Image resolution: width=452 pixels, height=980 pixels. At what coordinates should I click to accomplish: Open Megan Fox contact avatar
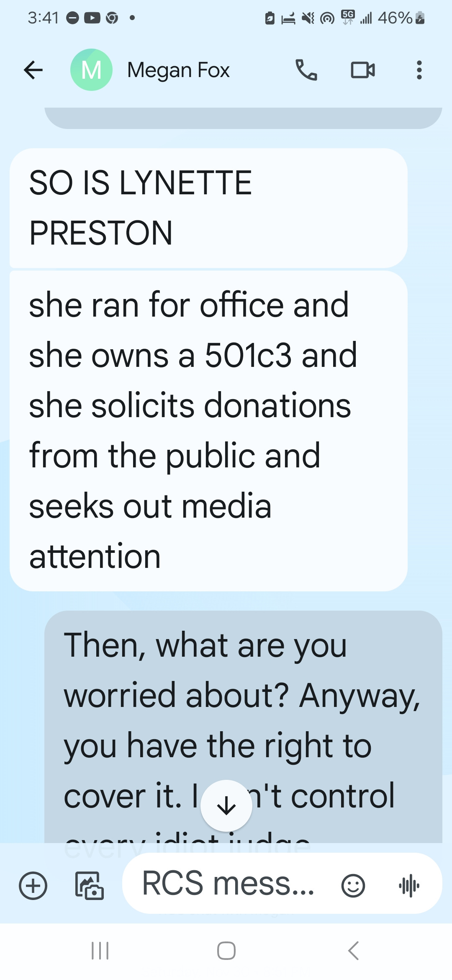[91, 70]
